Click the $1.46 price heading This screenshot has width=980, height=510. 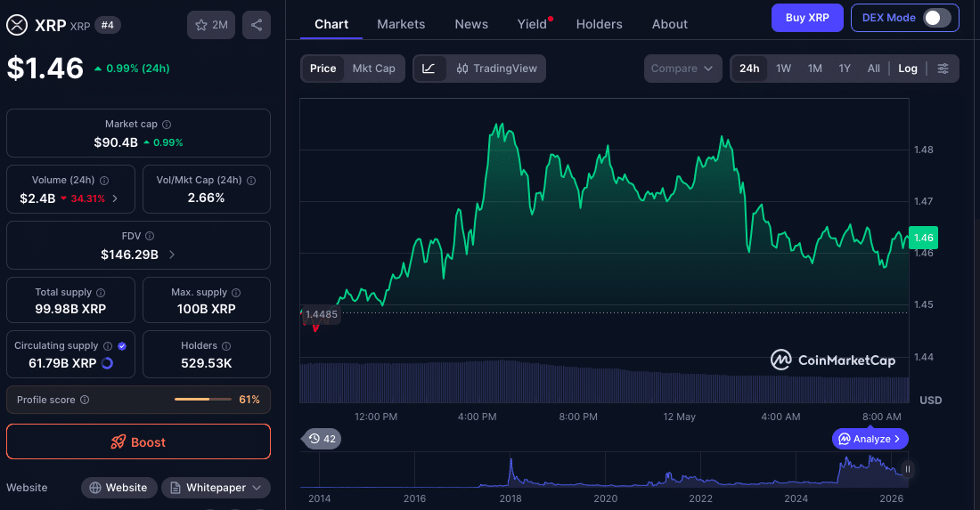point(45,68)
